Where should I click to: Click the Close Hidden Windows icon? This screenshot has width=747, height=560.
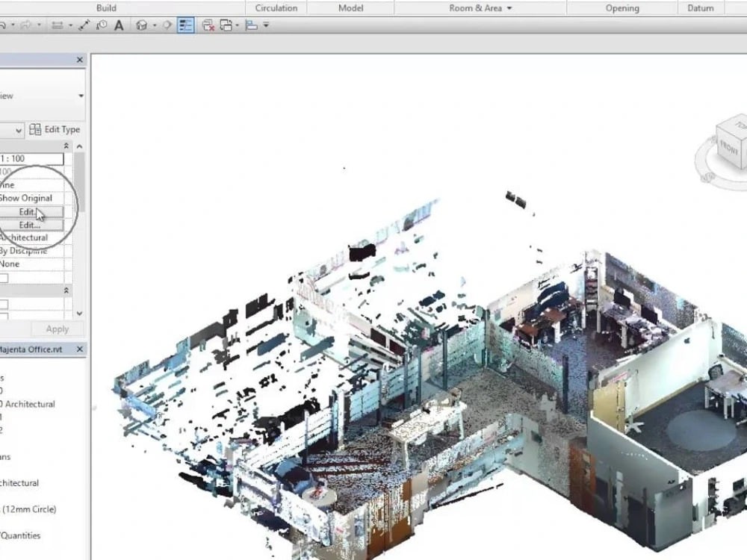[208, 25]
